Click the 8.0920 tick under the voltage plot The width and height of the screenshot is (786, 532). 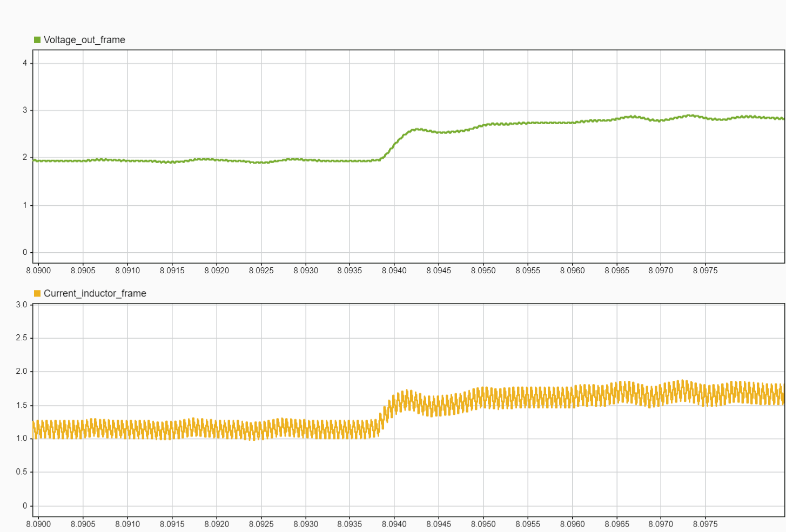point(217,271)
